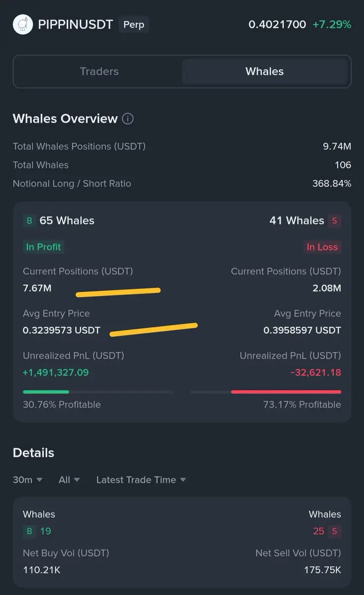This screenshot has height=595, width=364.
Task: Switch to the Traders tab
Action: pyautogui.click(x=99, y=71)
